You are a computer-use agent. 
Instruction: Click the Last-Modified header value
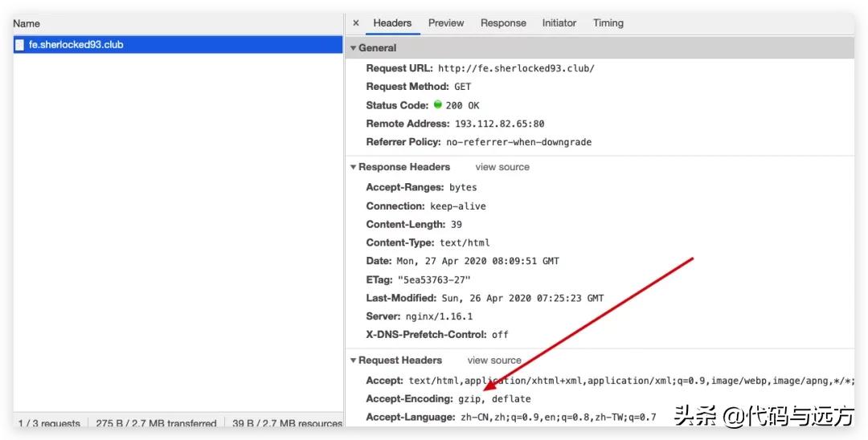[522, 298]
